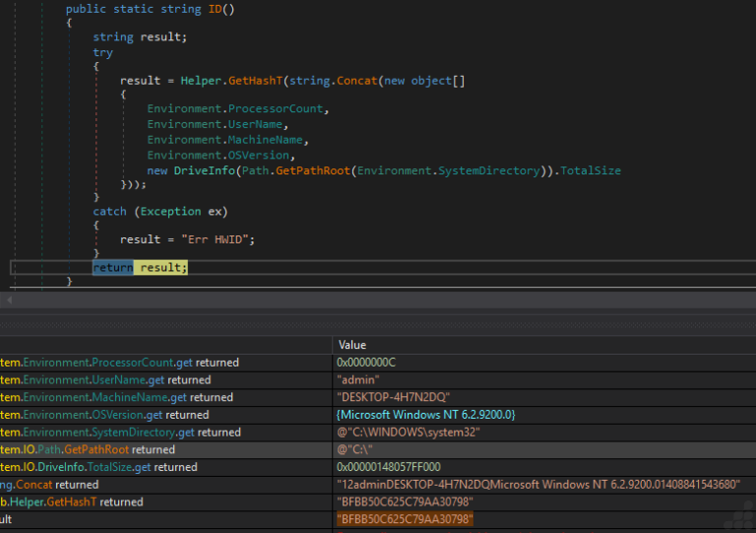Select the GetPathRoot returned row
The image size is (756, 533).
tap(378, 449)
